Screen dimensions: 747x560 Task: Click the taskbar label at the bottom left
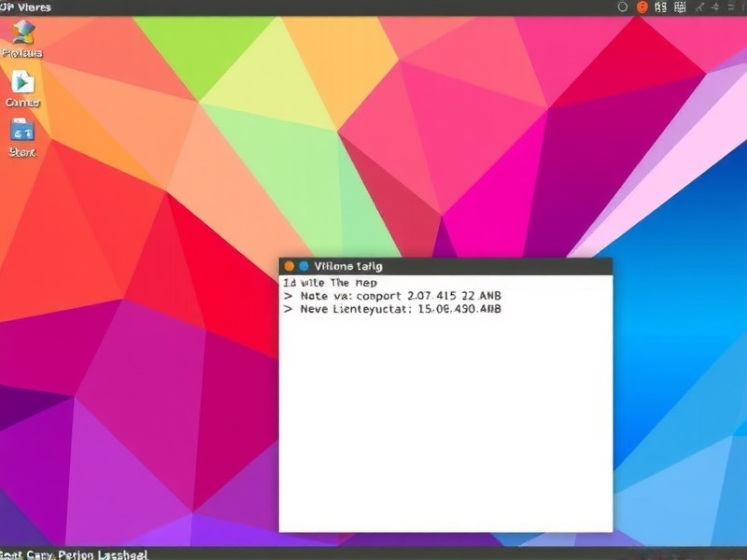75,553
